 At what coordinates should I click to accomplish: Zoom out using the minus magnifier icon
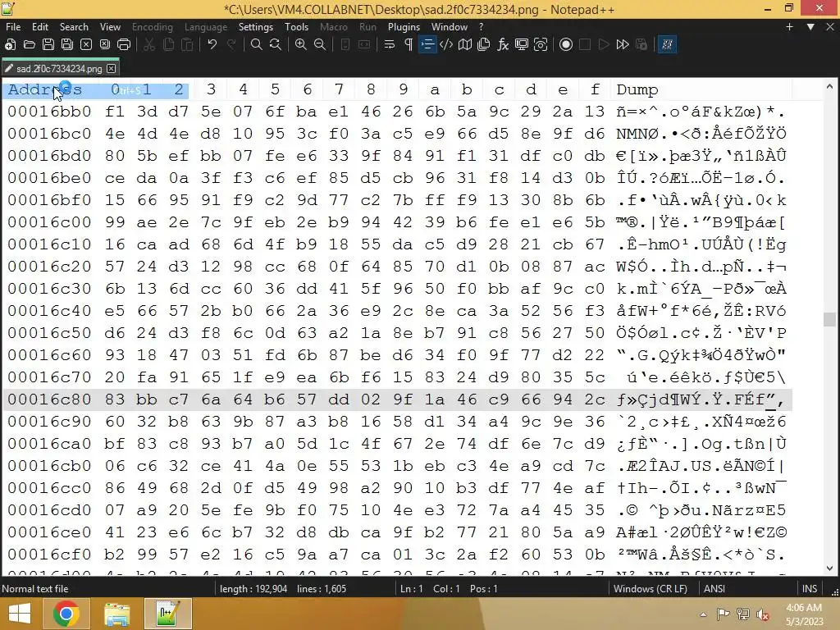pos(320,44)
